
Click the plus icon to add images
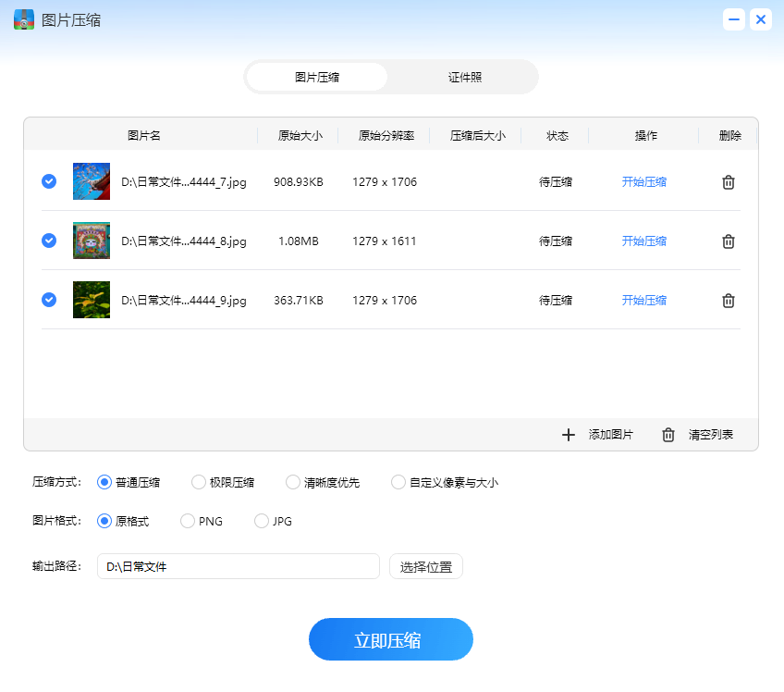(x=568, y=434)
